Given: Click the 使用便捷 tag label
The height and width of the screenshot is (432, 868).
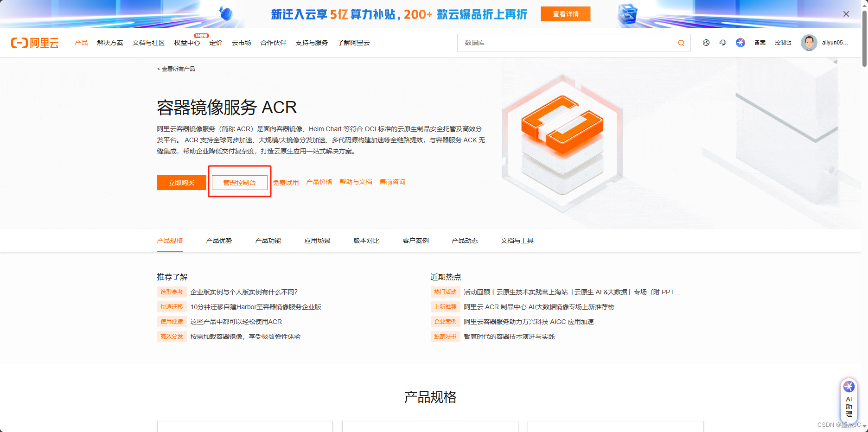Looking at the screenshot, I should pyautogui.click(x=172, y=322).
